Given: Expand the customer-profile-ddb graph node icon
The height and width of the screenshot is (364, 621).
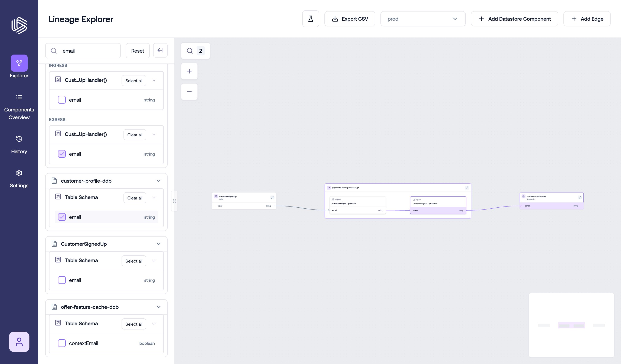Looking at the screenshot, I should pyautogui.click(x=580, y=197).
